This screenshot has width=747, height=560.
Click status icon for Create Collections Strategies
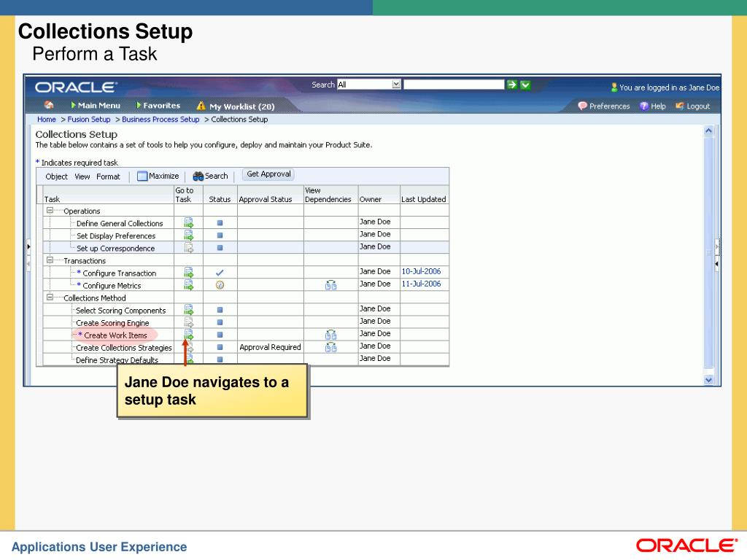[220, 347]
